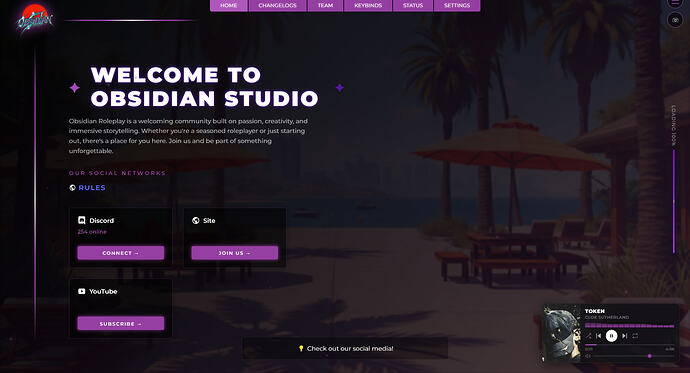Image resolution: width=690 pixels, height=373 pixels.
Task: Open the Keybinds tab
Action: (x=368, y=5)
